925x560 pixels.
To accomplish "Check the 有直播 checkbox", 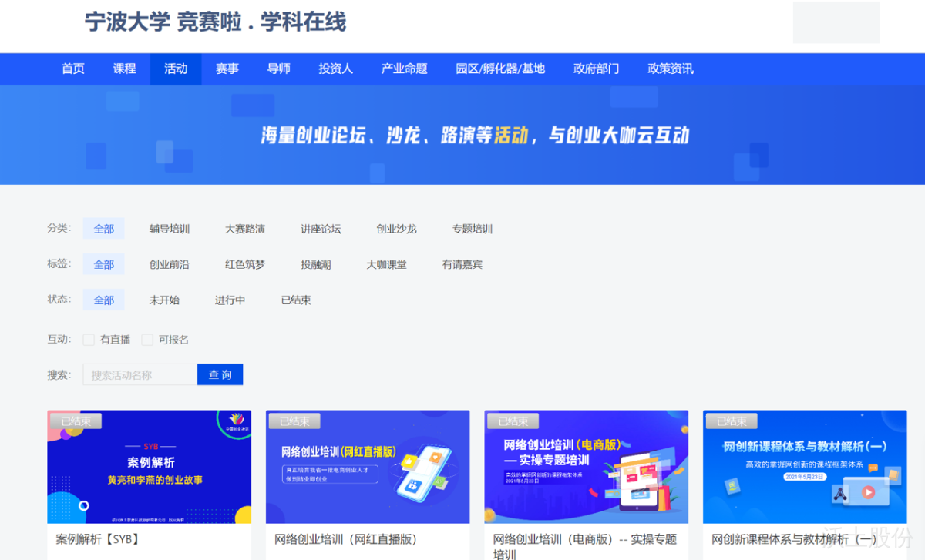I will click(89, 340).
